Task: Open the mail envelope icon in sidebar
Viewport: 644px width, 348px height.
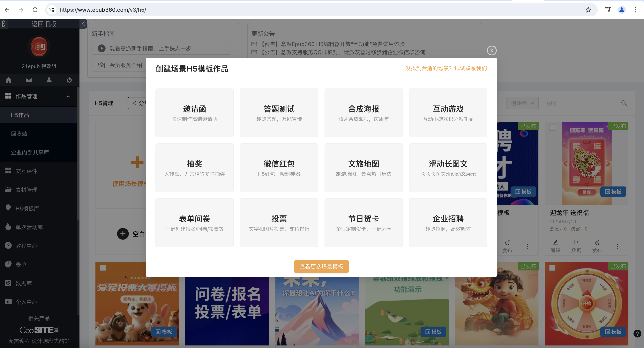Action: pos(29,80)
